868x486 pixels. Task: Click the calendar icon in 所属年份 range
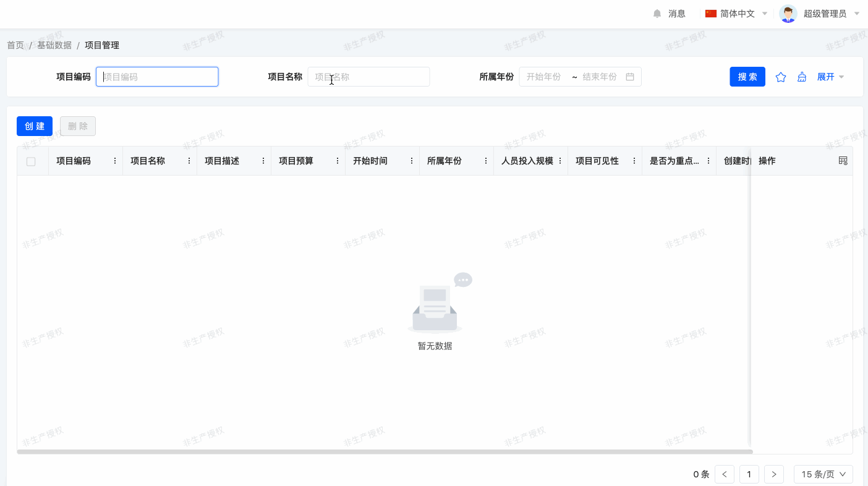[630, 77]
